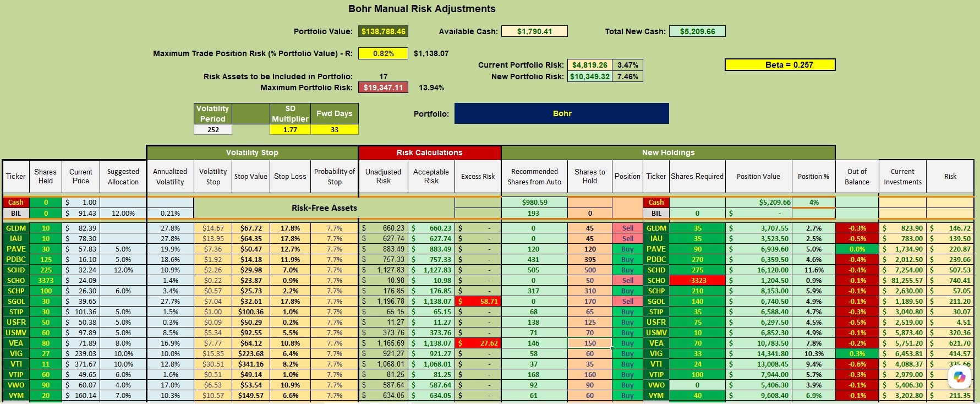Image resolution: width=980 pixels, height=404 pixels.
Task: Select the Suggested Allocation column header
Action: tap(123, 177)
